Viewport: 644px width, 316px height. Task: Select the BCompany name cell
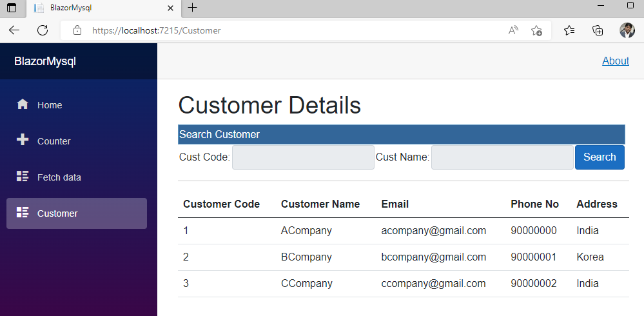(306, 257)
